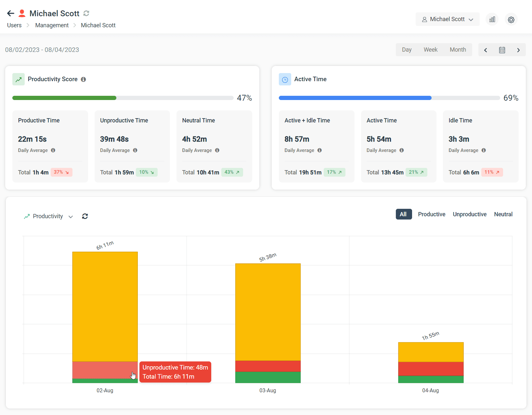
Task: Open the Michael Scott user dropdown
Action: pos(448,19)
